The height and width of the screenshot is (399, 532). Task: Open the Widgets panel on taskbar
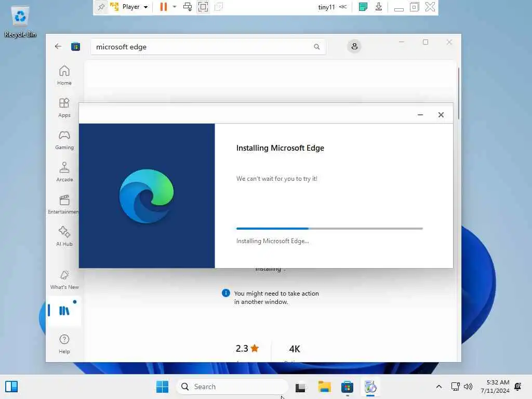tap(11, 387)
